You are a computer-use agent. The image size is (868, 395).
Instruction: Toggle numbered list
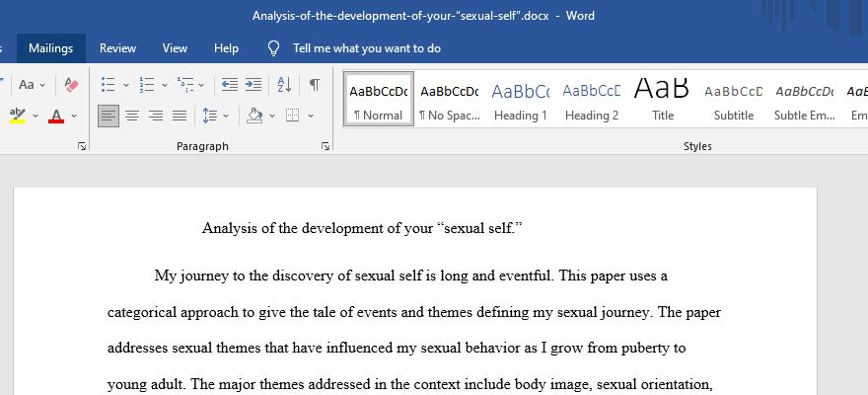(x=147, y=85)
